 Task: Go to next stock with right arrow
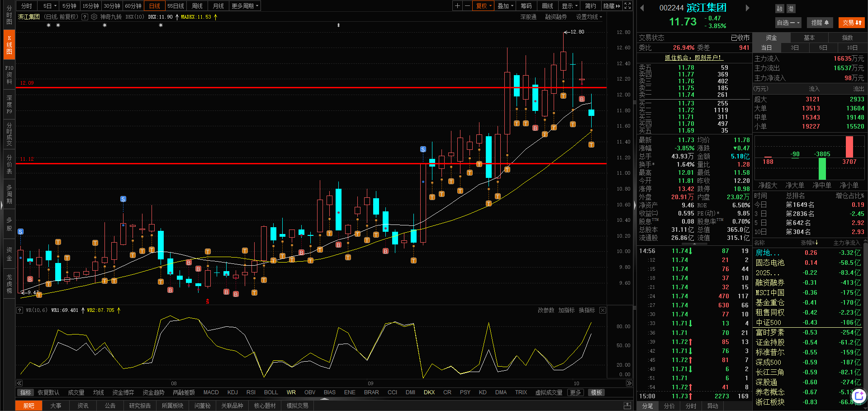coord(747,8)
